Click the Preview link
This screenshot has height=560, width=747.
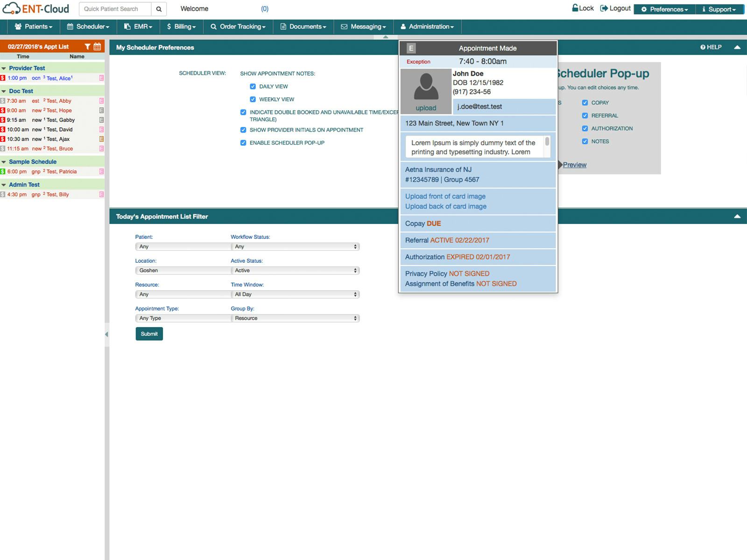coord(574,165)
